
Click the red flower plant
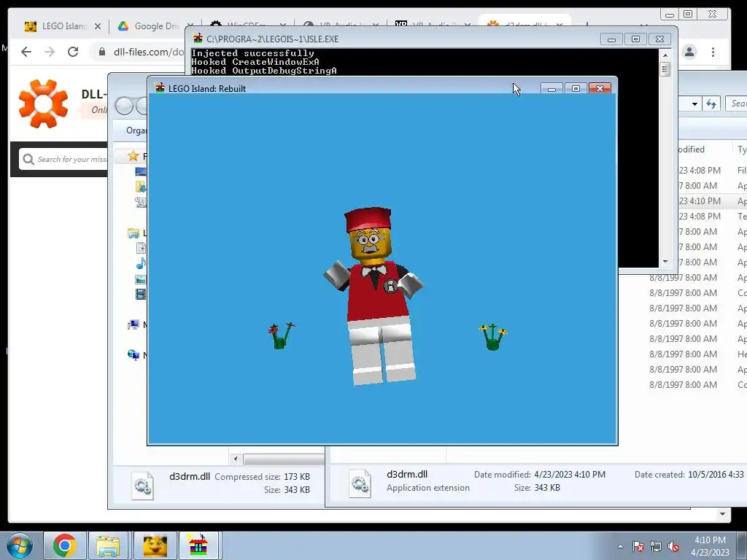click(x=281, y=335)
